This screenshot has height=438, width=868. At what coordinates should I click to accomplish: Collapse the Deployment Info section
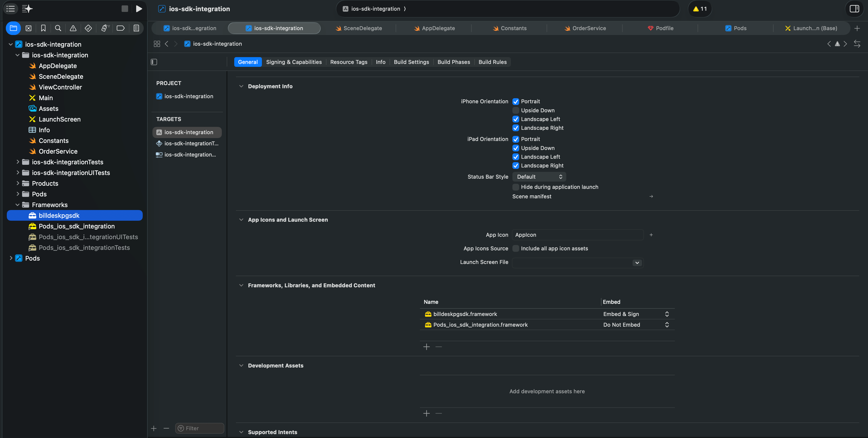click(x=241, y=86)
